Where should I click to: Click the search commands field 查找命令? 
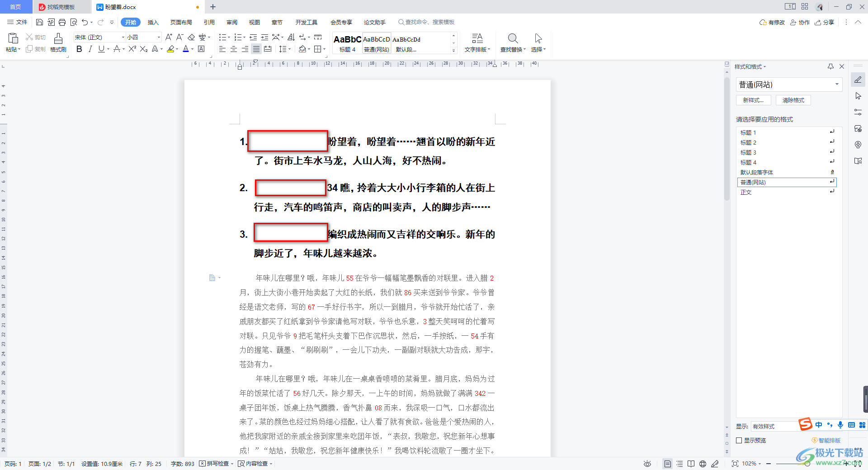pyautogui.click(x=426, y=22)
